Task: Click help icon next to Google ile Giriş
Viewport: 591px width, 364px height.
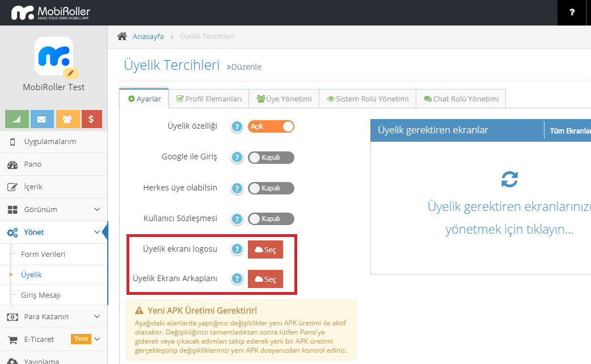Action: click(237, 158)
